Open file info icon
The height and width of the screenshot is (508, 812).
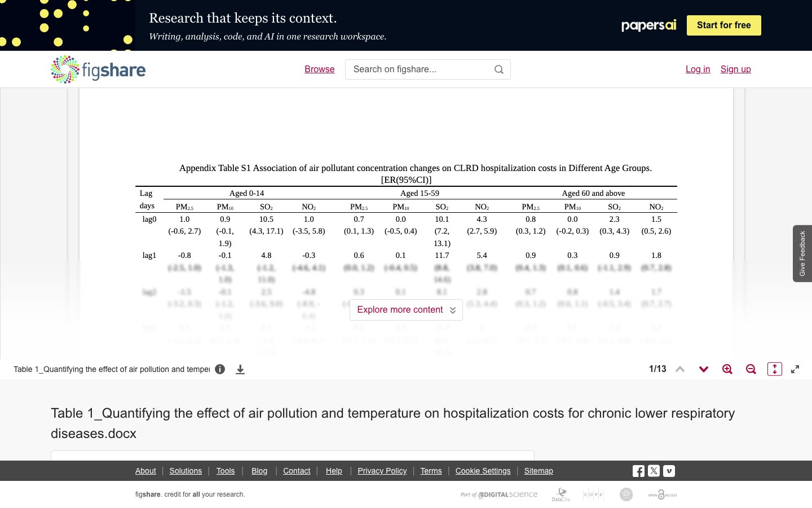click(220, 369)
